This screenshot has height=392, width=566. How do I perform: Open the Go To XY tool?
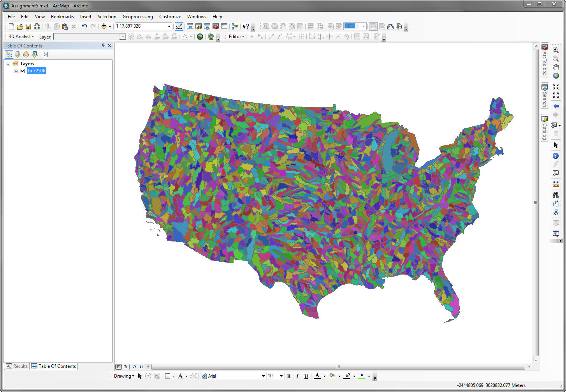555,212
